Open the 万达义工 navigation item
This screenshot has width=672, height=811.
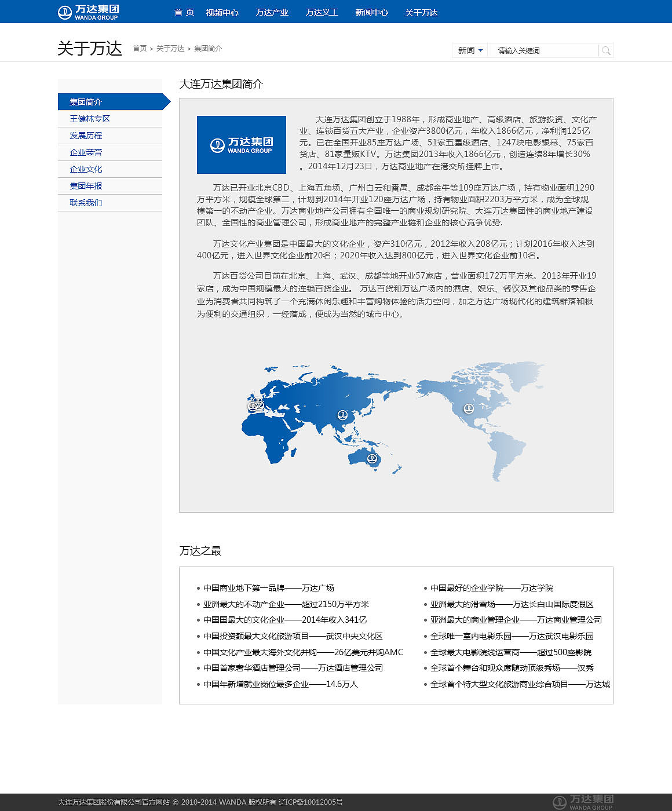point(322,12)
